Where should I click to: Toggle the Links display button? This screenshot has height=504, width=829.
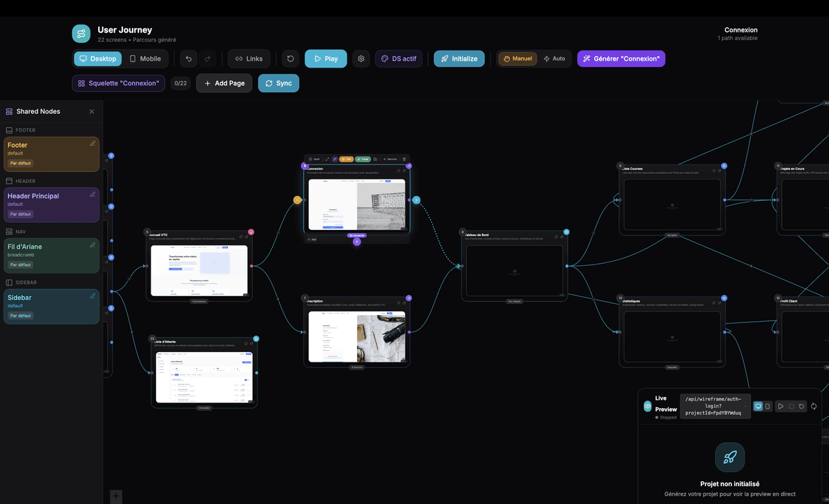pos(249,59)
